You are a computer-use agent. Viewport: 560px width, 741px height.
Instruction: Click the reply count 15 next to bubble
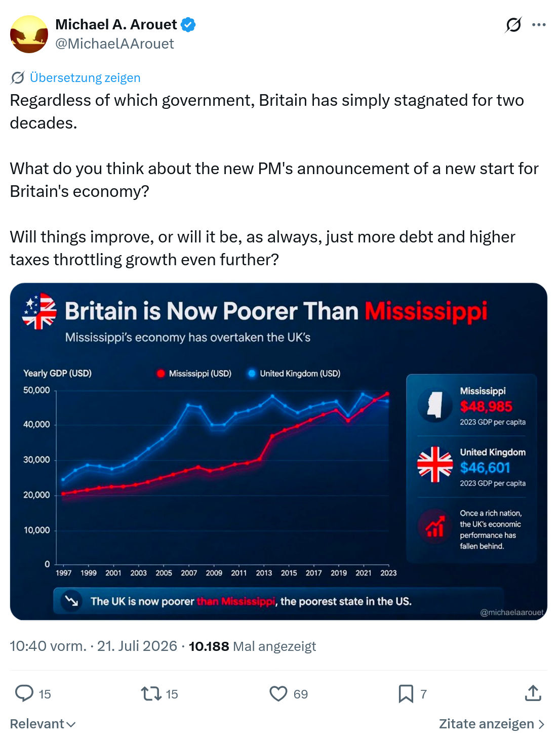coord(45,694)
